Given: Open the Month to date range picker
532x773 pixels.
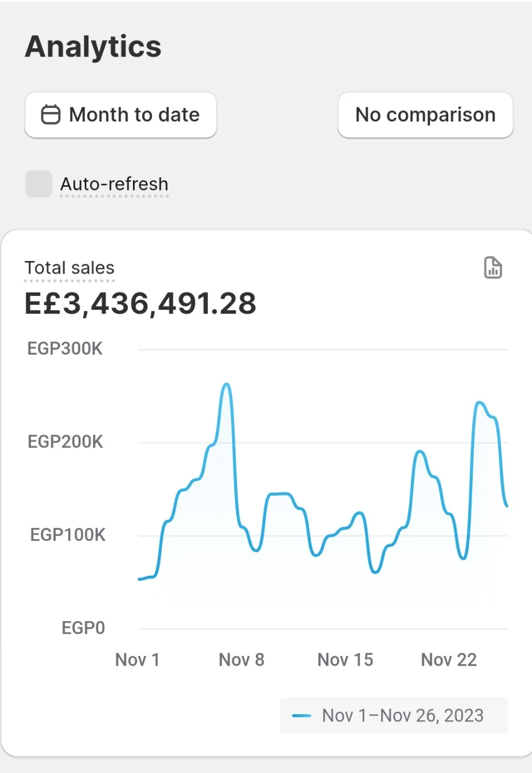Looking at the screenshot, I should (121, 115).
